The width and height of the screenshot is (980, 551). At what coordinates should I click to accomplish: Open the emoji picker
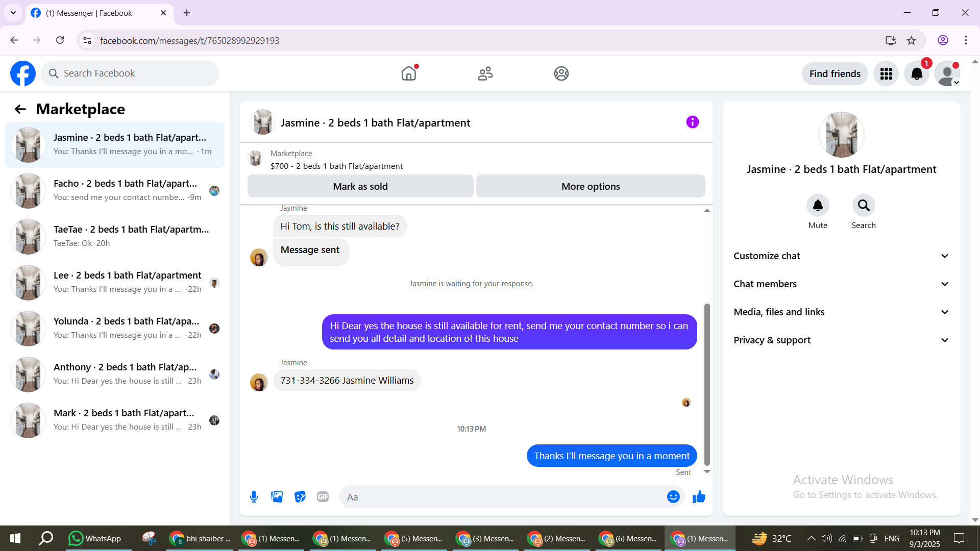673,497
